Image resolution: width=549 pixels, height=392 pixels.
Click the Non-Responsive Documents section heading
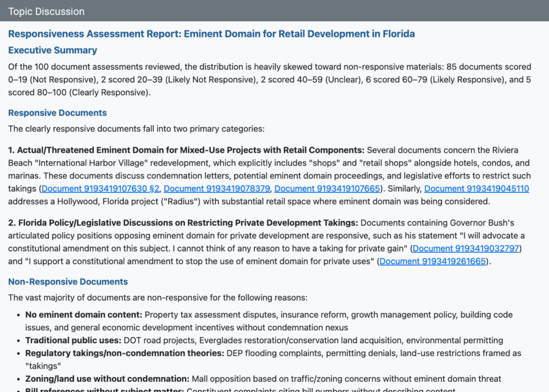coord(68,282)
